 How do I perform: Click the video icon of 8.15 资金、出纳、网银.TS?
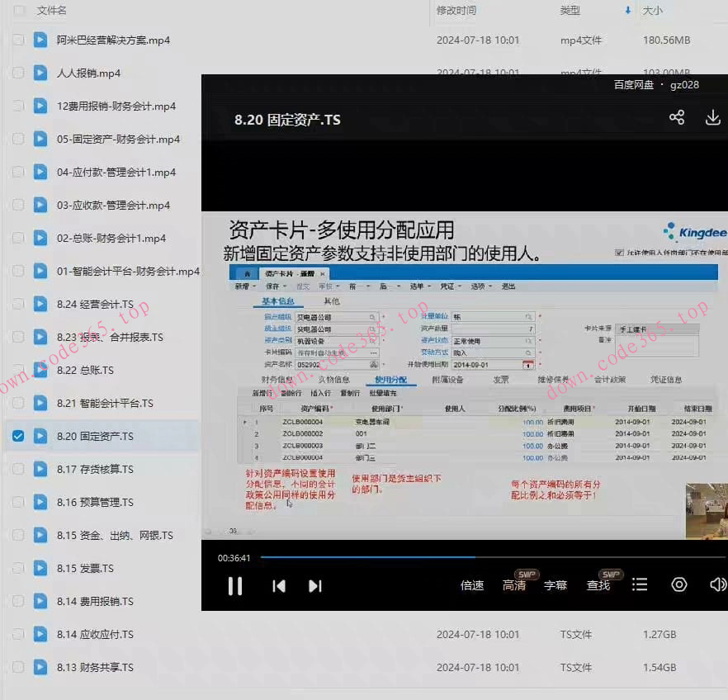[40, 535]
